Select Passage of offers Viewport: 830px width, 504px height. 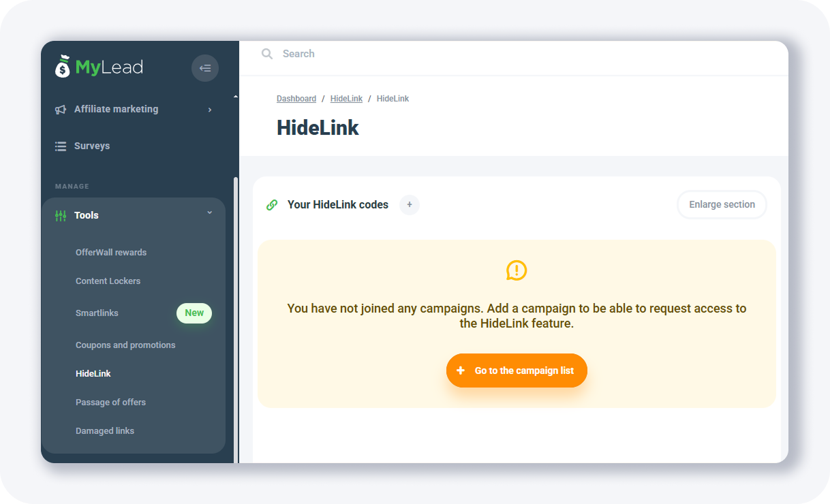(110, 402)
